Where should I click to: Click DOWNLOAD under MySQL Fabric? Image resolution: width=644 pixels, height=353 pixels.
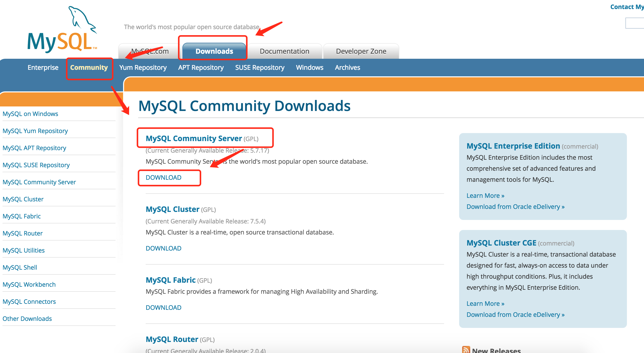click(x=164, y=308)
